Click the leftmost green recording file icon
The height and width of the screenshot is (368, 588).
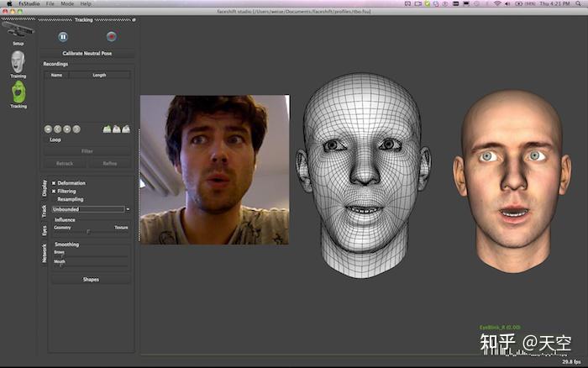tap(107, 129)
